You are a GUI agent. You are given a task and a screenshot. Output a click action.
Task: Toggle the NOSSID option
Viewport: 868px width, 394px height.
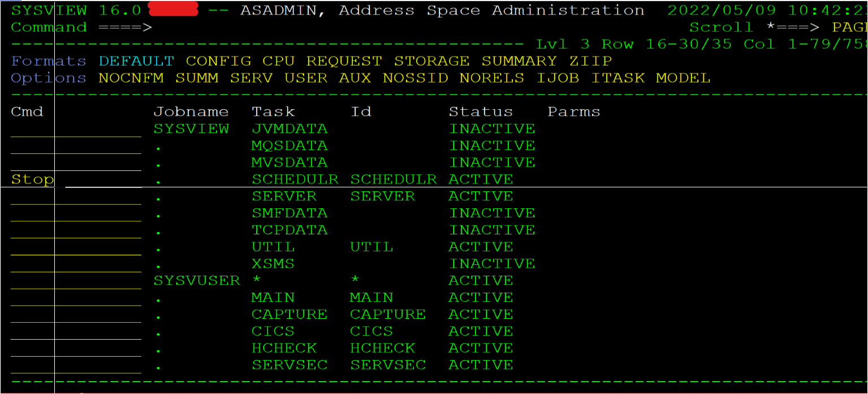click(415, 78)
